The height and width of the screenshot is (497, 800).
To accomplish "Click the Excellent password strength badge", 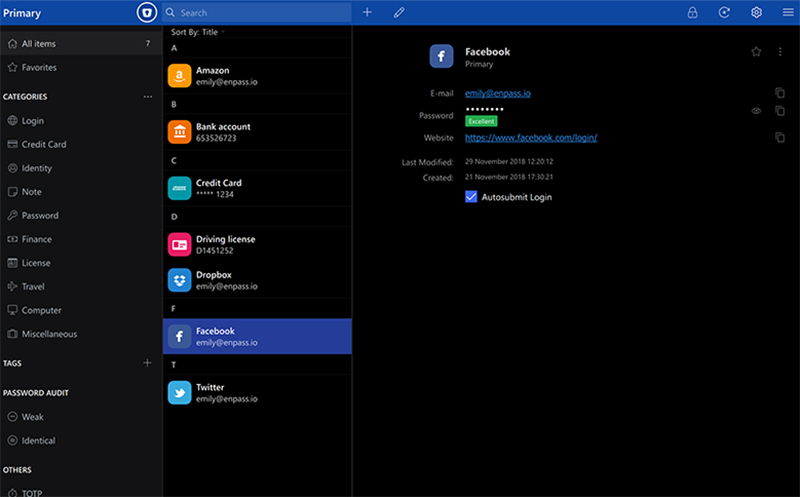I will click(x=481, y=121).
